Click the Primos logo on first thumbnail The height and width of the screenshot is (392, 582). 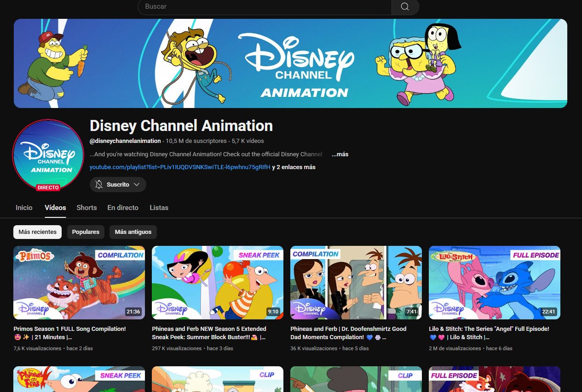pos(35,256)
